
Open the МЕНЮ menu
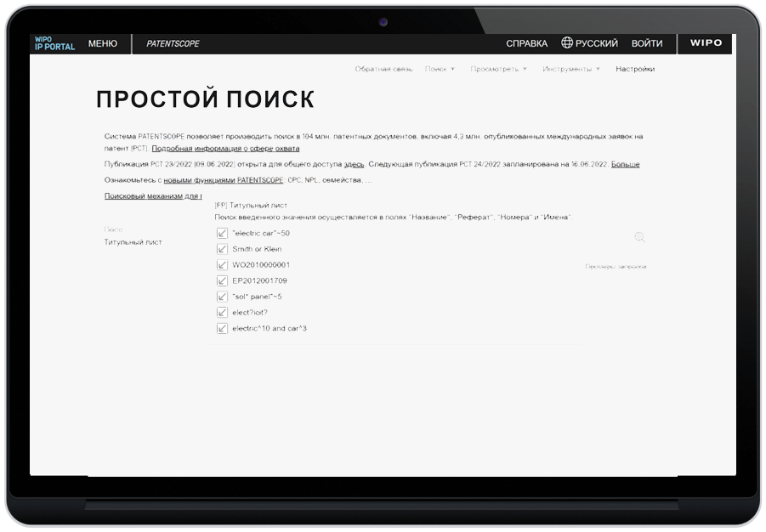point(102,43)
